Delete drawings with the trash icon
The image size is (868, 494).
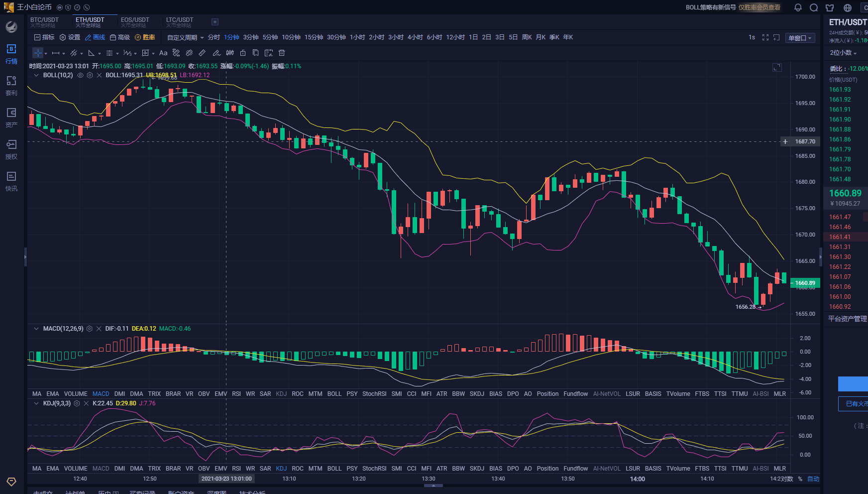pyautogui.click(x=282, y=53)
